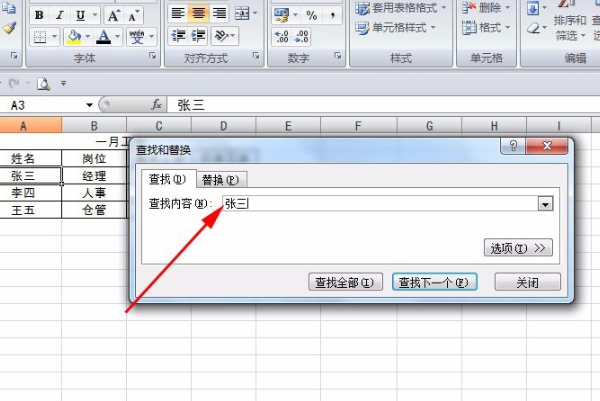
Task: Switch to 查找 tab
Action: (x=168, y=179)
